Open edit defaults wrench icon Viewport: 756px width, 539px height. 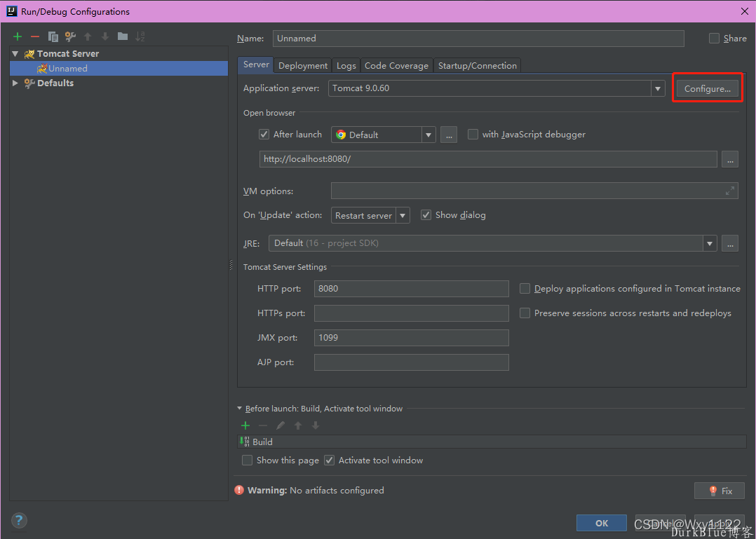70,36
